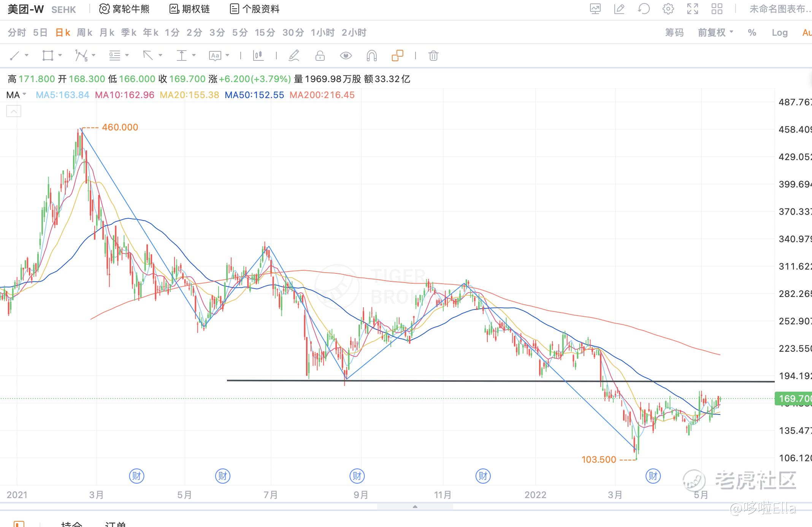The height and width of the screenshot is (527, 812).
Task: Open 个股资料 stock info
Action: tap(255, 9)
